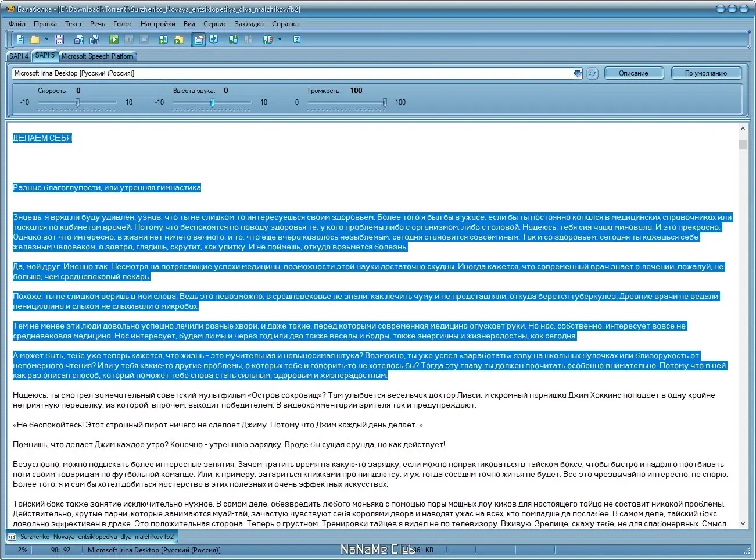Open the Правка menu
The image size is (756, 560).
point(45,24)
